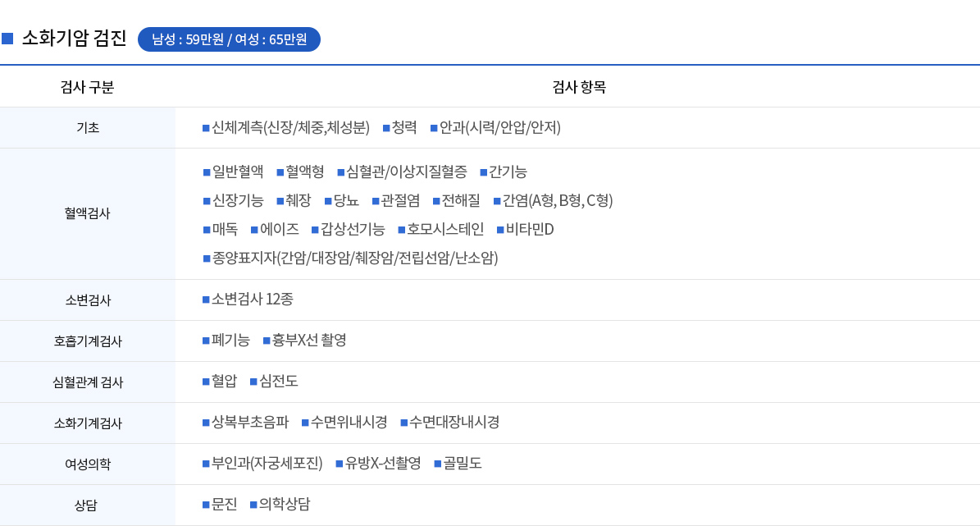Select 흉부X선 촬영 item

(x=308, y=341)
